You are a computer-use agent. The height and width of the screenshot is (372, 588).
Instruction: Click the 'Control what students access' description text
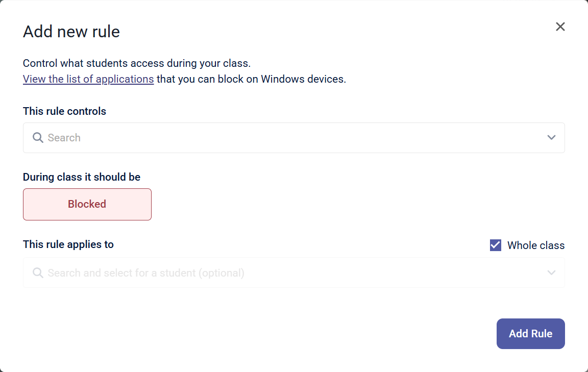(x=137, y=64)
